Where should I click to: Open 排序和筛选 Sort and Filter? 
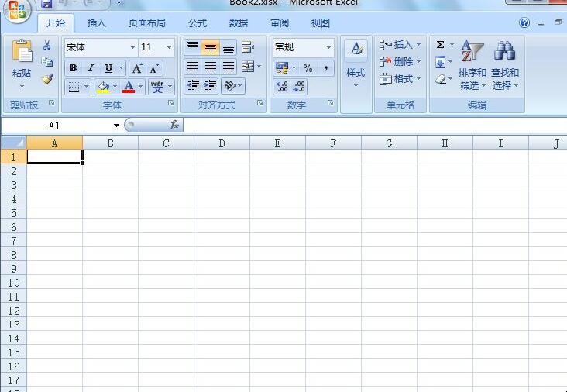(472, 65)
